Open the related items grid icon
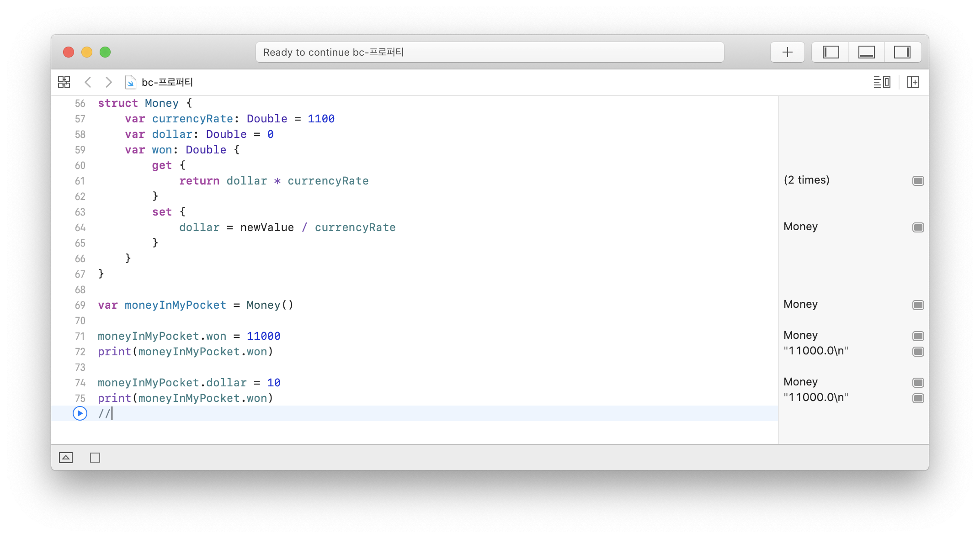Screen dimensions: 980x538 (64, 82)
